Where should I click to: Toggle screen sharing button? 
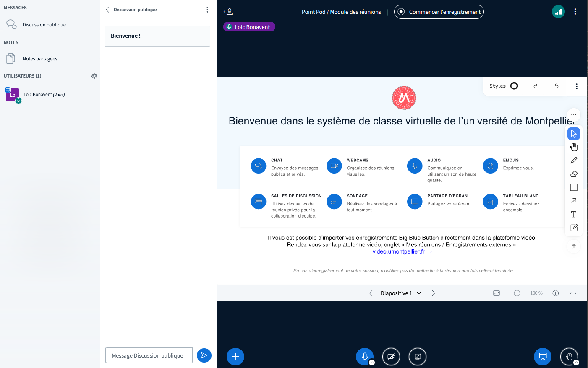(418, 357)
